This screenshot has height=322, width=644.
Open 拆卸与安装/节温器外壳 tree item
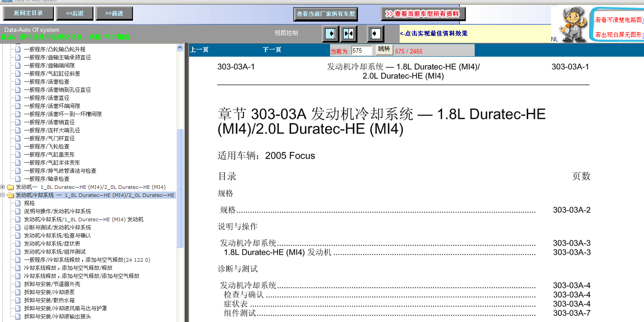[x=52, y=284]
